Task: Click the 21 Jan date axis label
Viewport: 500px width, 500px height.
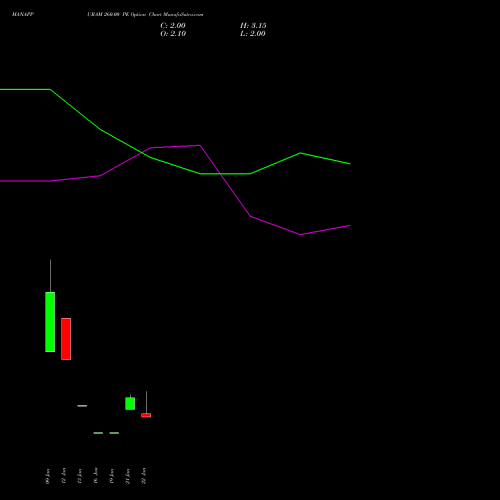Action: pyautogui.click(x=128, y=476)
